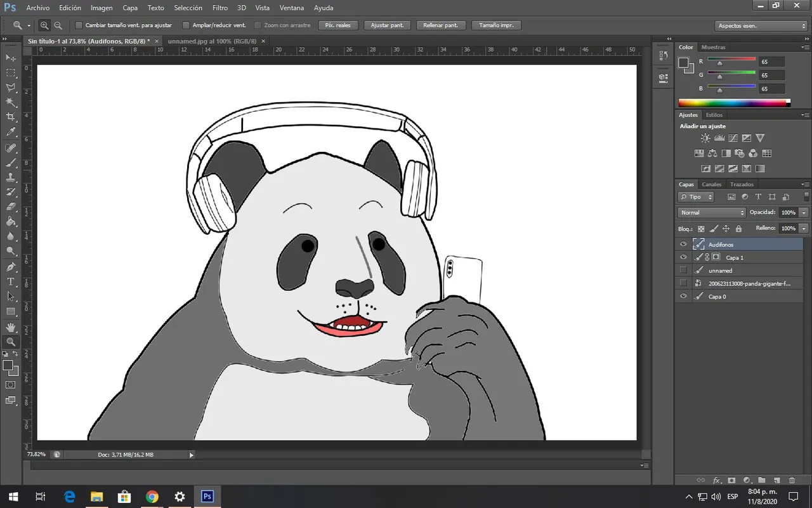This screenshot has height=508, width=812.
Task: Select the Paint Bucket tool
Action: [x=11, y=222]
